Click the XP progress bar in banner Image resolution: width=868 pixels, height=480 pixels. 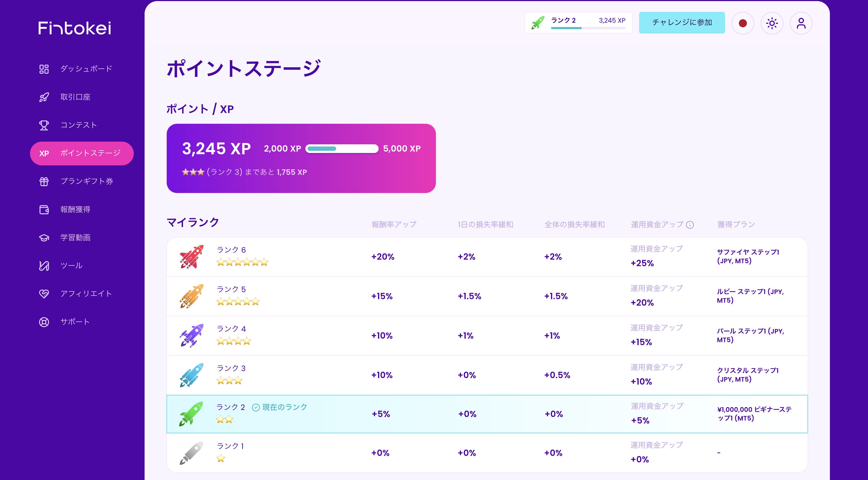coord(342,149)
